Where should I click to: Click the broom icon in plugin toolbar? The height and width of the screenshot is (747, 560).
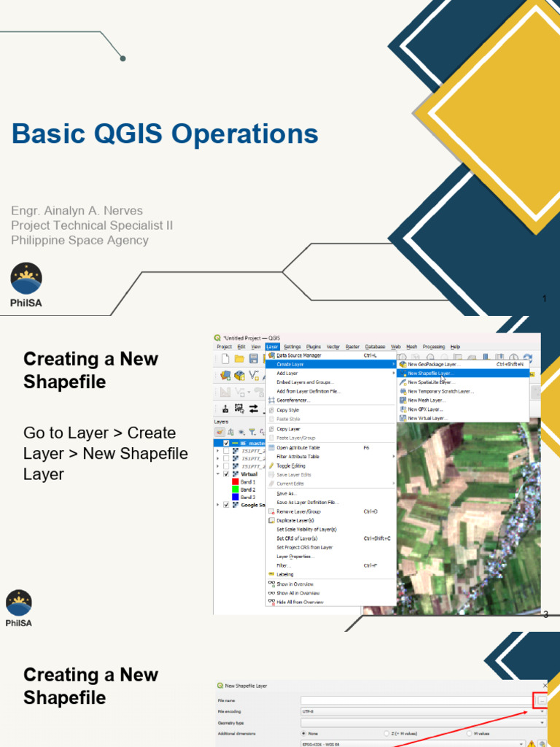pos(225,409)
